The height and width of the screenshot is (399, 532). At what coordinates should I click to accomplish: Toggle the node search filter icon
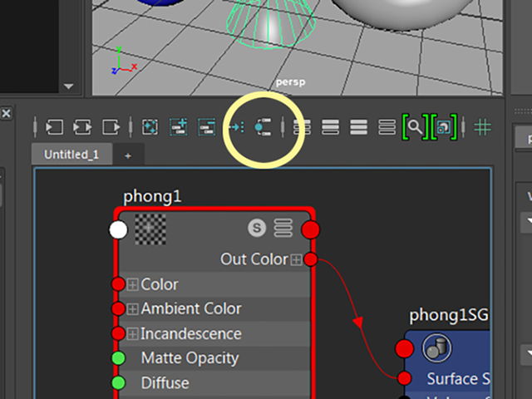(x=416, y=127)
